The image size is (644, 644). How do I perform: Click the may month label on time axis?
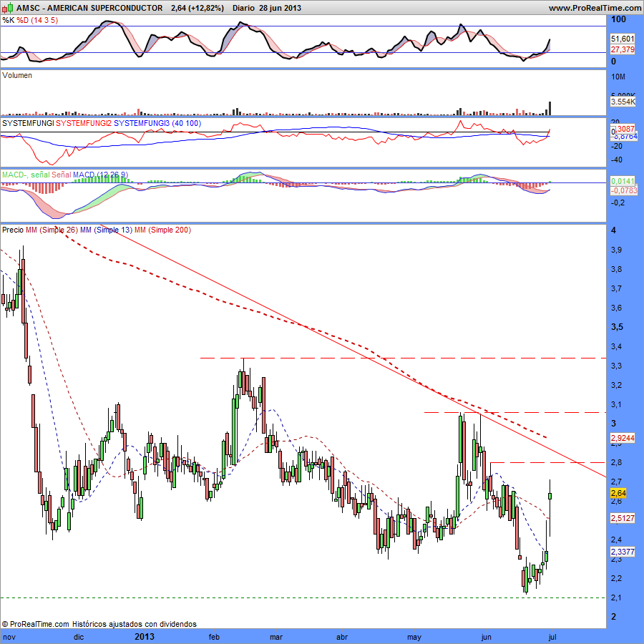(414, 637)
